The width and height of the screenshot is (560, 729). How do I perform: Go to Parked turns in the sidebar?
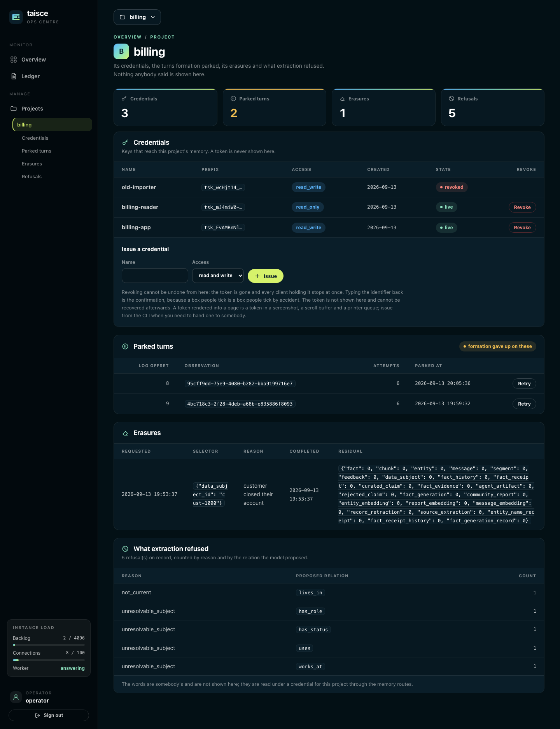click(37, 151)
